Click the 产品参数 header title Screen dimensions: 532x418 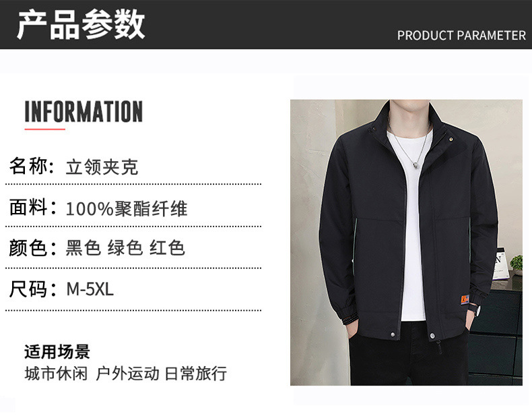point(81,24)
